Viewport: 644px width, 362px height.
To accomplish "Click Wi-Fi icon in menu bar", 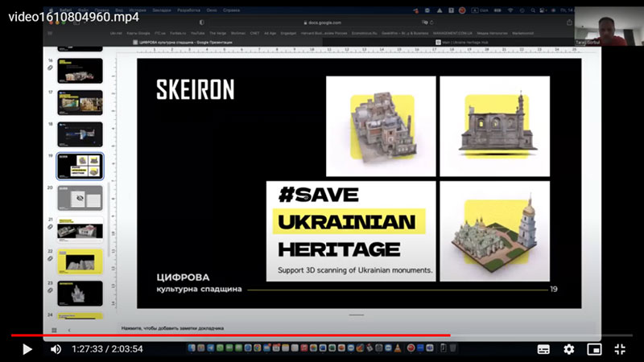I will pyautogui.click(x=510, y=10).
